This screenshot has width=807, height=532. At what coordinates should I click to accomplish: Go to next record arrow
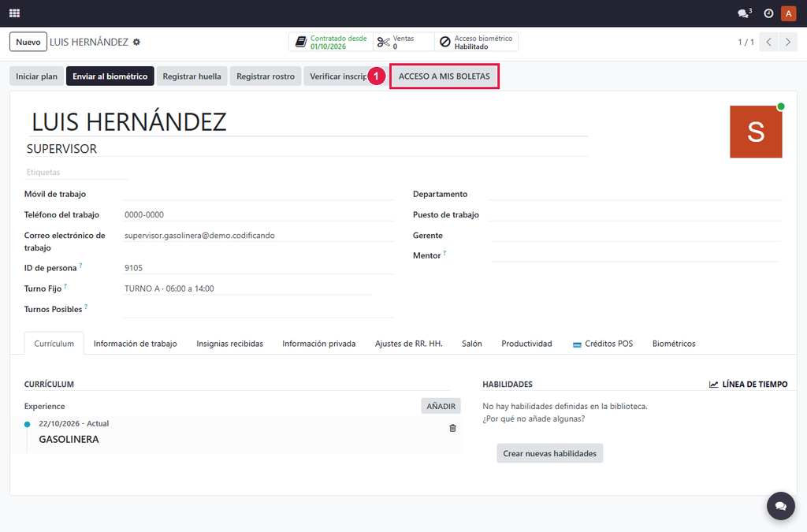tap(788, 43)
